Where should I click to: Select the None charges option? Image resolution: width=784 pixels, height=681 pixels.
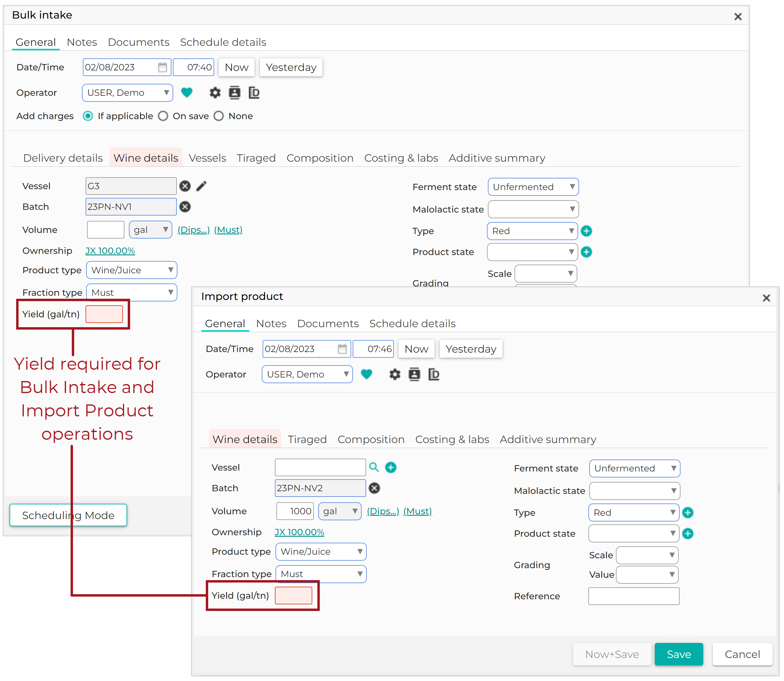(x=219, y=116)
